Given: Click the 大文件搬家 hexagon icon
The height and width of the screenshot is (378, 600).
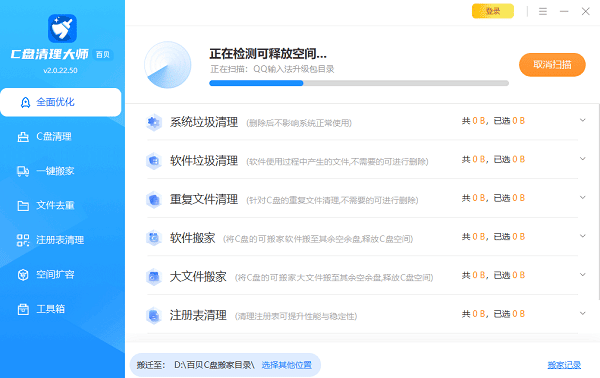Looking at the screenshot, I should pyautogui.click(x=154, y=277).
